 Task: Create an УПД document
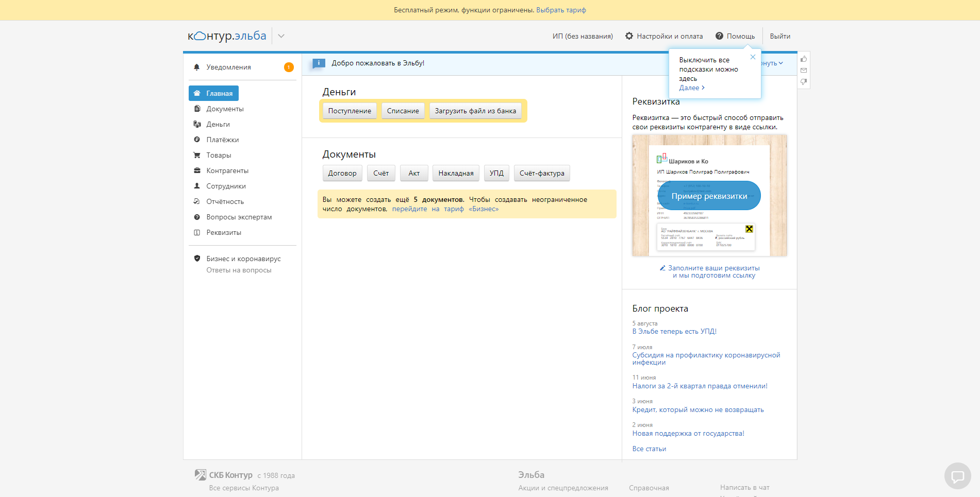point(496,173)
